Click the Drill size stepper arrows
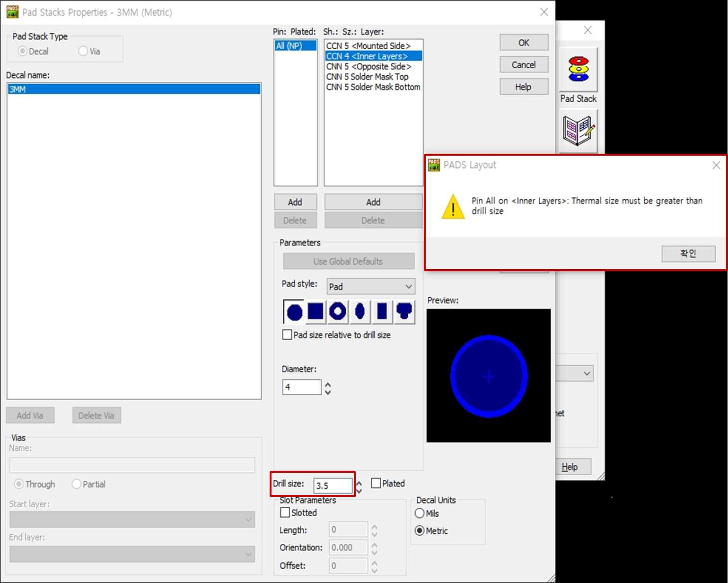728x583 pixels. point(359,486)
